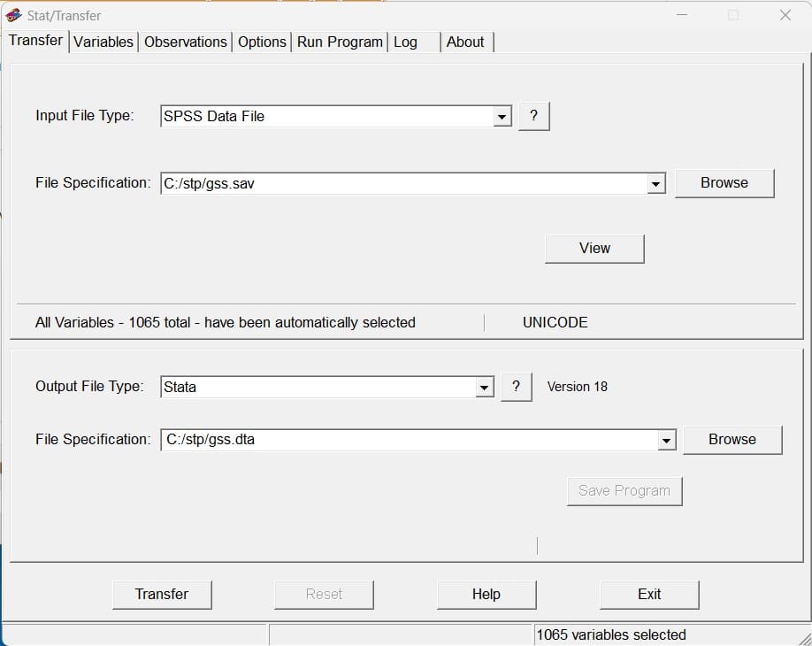Viewport: 812px width, 646px height.
Task: Go to the Options tab
Action: (262, 42)
